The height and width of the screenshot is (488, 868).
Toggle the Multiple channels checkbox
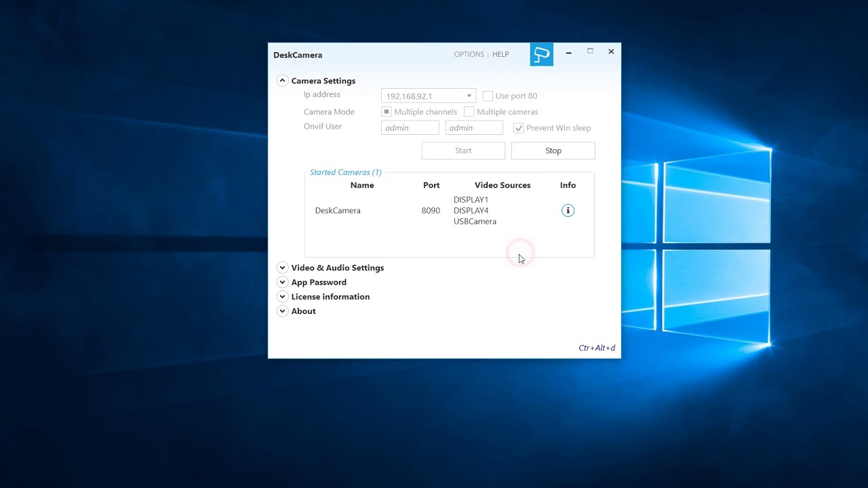387,112
